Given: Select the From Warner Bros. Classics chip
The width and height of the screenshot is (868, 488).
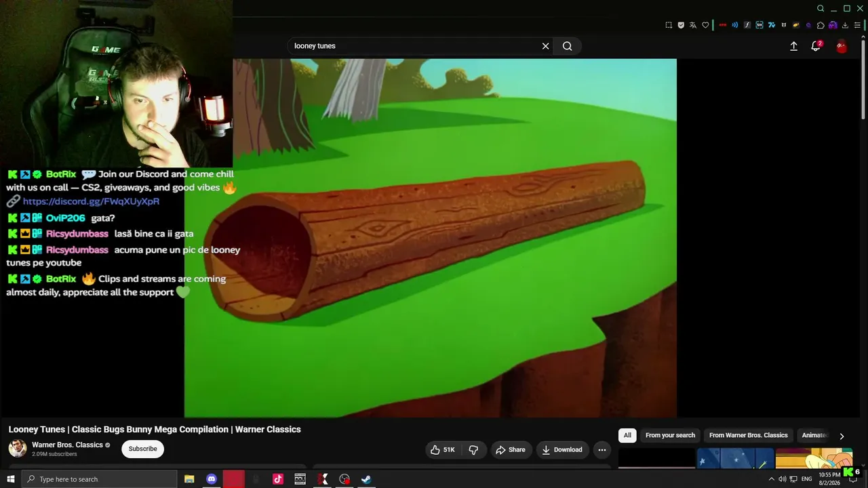Looking at the screenshot, I should click(x=749, y=435).
